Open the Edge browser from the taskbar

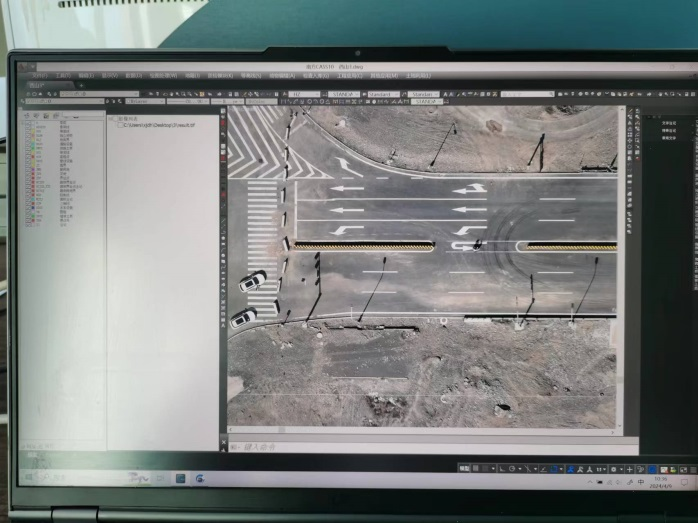point(200,479)
